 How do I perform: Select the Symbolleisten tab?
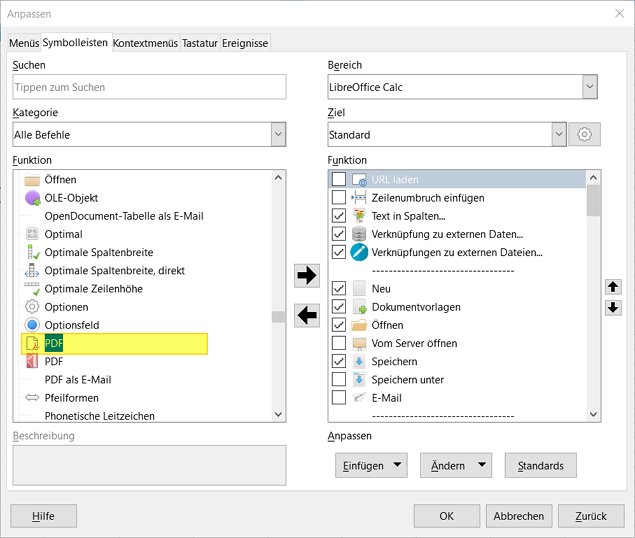coord(75,43)
